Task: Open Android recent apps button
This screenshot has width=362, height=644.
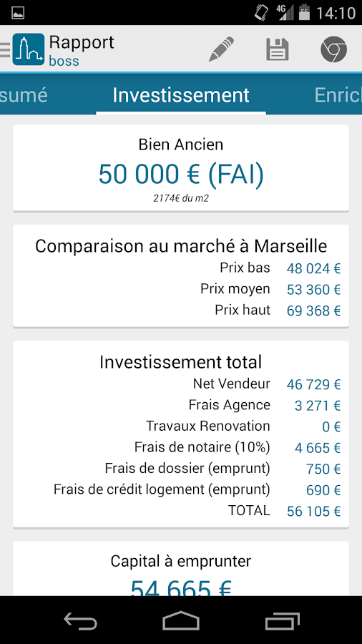Action: click(282, 620)
